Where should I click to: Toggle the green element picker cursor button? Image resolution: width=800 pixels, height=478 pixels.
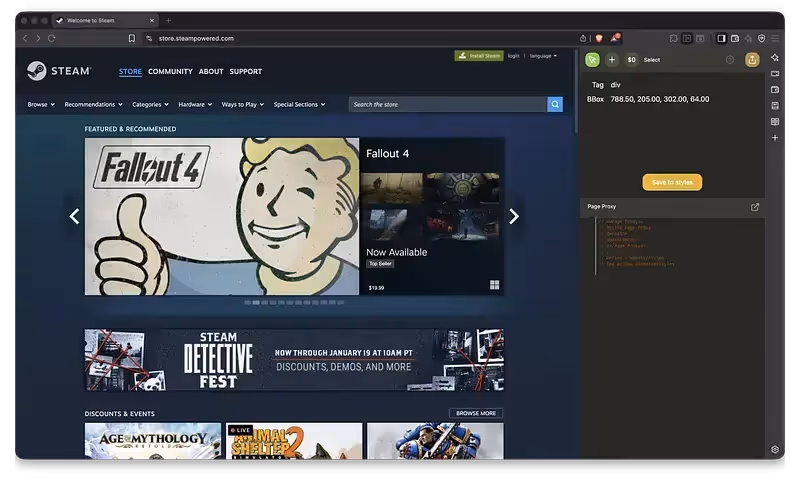click(x=592, y=60)
